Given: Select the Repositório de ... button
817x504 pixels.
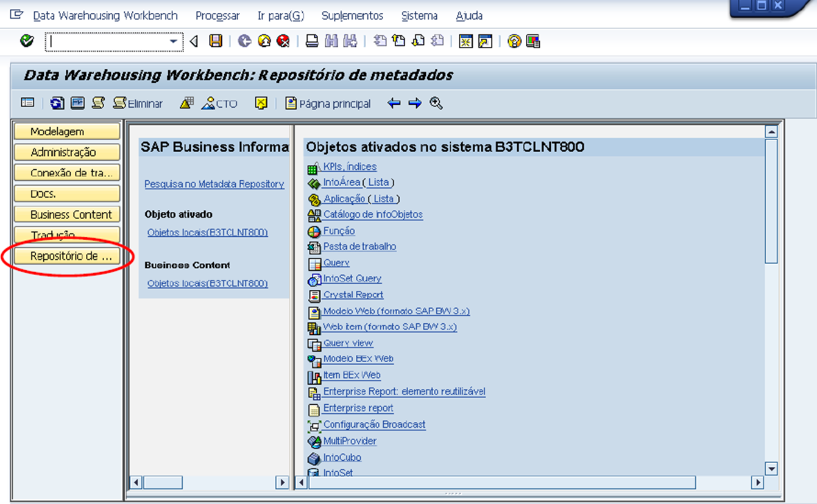Looking at the screenshot, I should coord(67,256).
